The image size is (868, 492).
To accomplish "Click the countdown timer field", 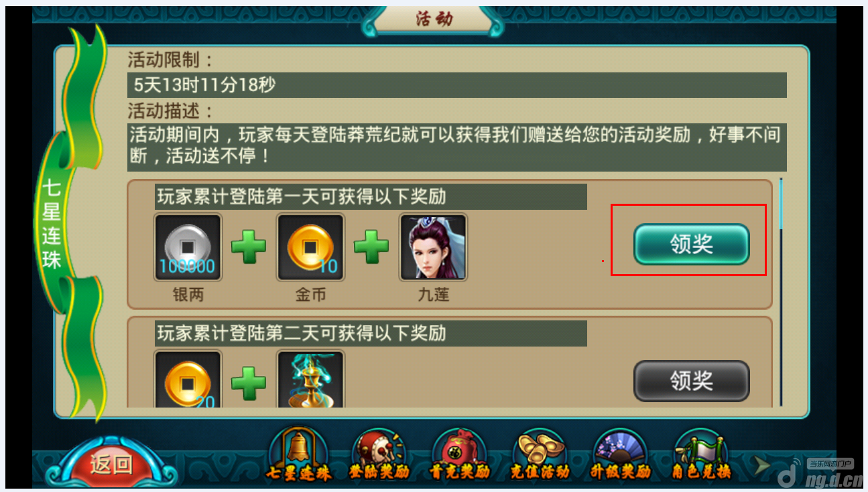I will (x=456, y=85).
